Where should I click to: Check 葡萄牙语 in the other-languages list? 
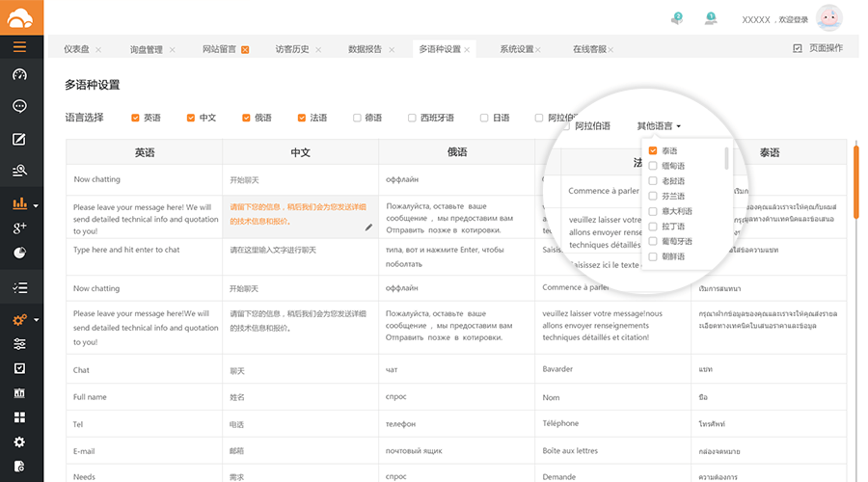[x=653, y=241]
